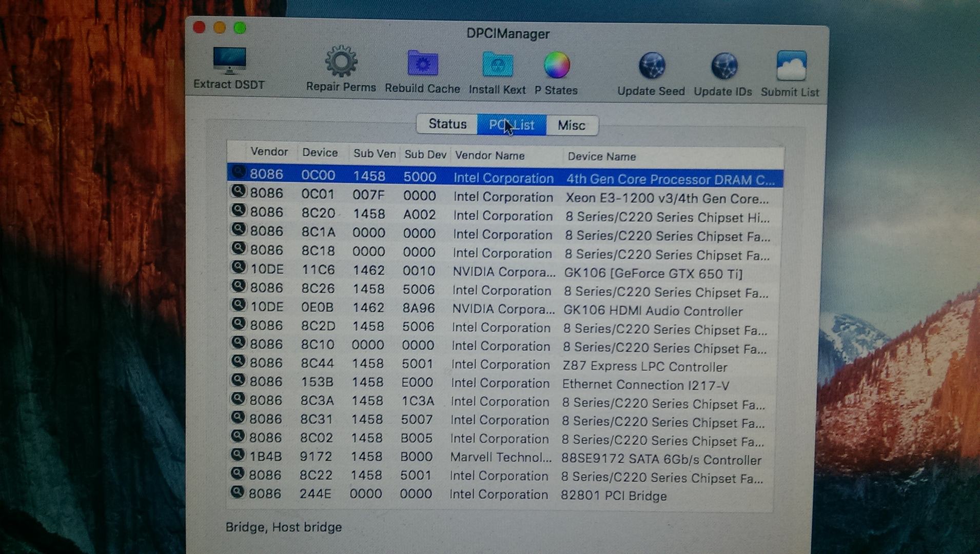Viewport: 980px width, 554px height.
Task: Sort by the Device Name column header
Action: 601,156
